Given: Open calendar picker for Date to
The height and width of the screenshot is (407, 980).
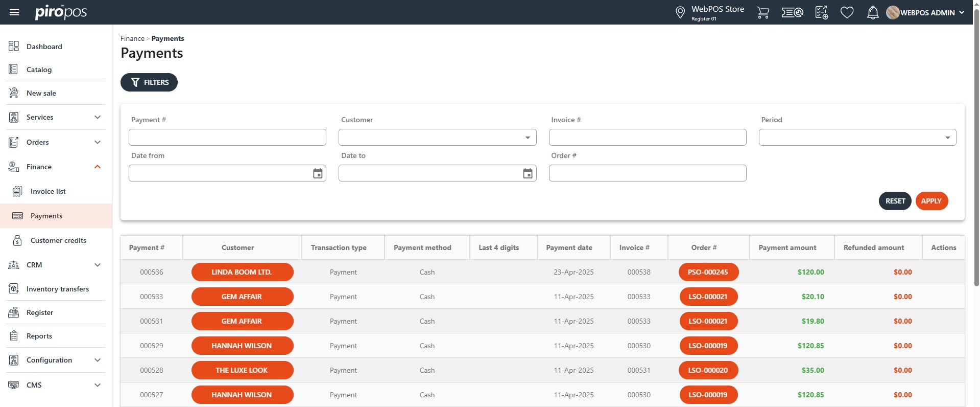Looking at the screenshot, I should [x=528, y=173].
